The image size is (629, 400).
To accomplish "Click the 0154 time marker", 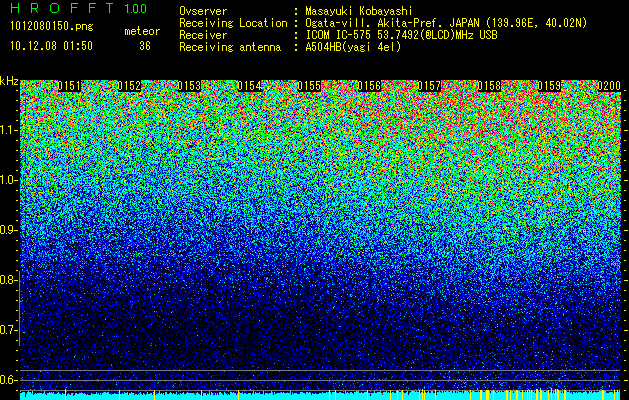I will tap(249, 86).
